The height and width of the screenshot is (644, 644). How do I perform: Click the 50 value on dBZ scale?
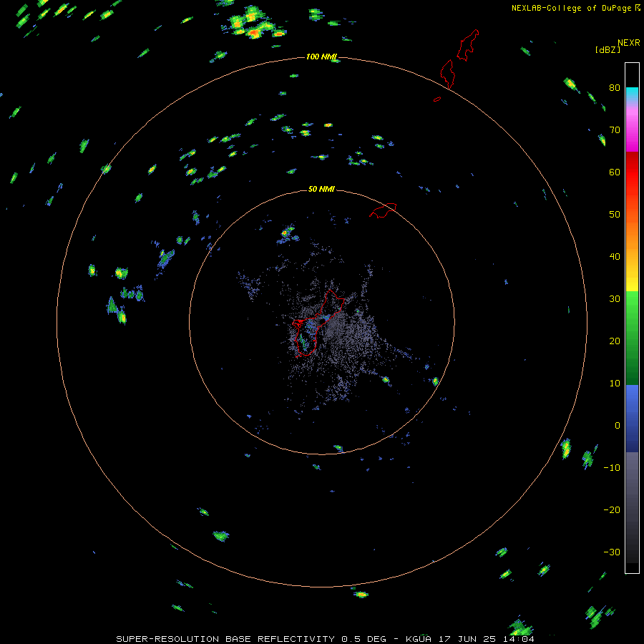615,215
